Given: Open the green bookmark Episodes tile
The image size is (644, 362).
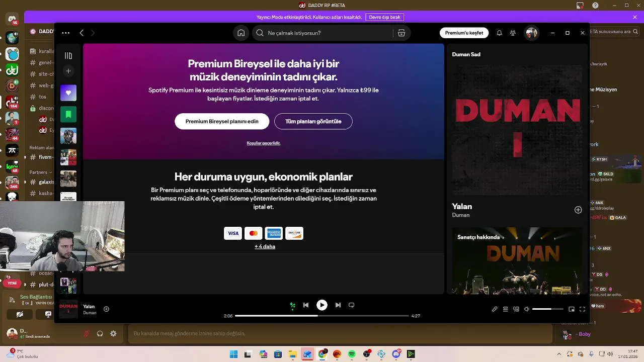Looking at the screenshot, I should coord(68,115).
